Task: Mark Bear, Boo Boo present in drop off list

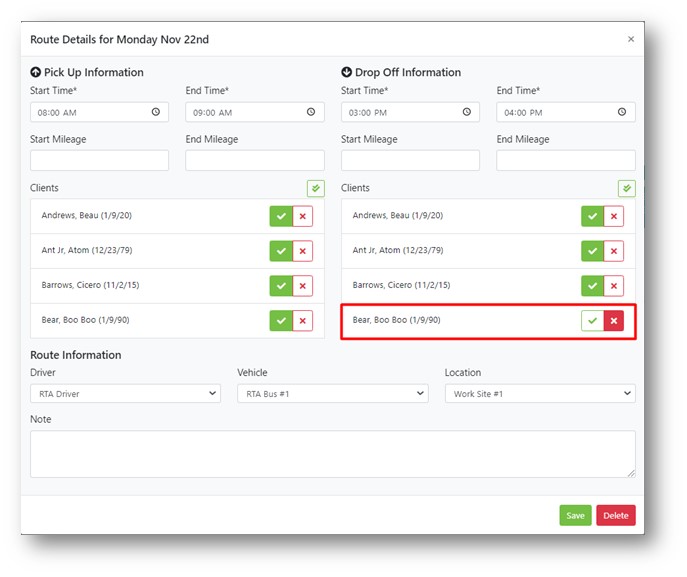Action: coord(593,321)
